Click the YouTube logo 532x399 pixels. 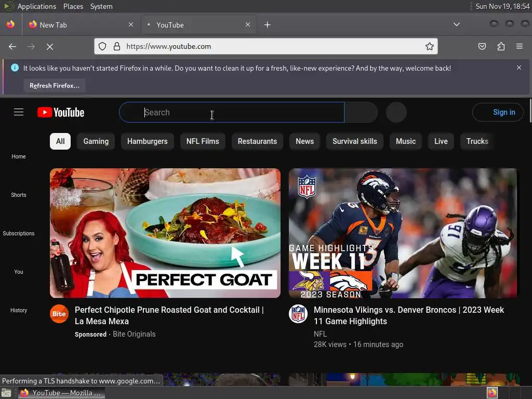(61, 112)
